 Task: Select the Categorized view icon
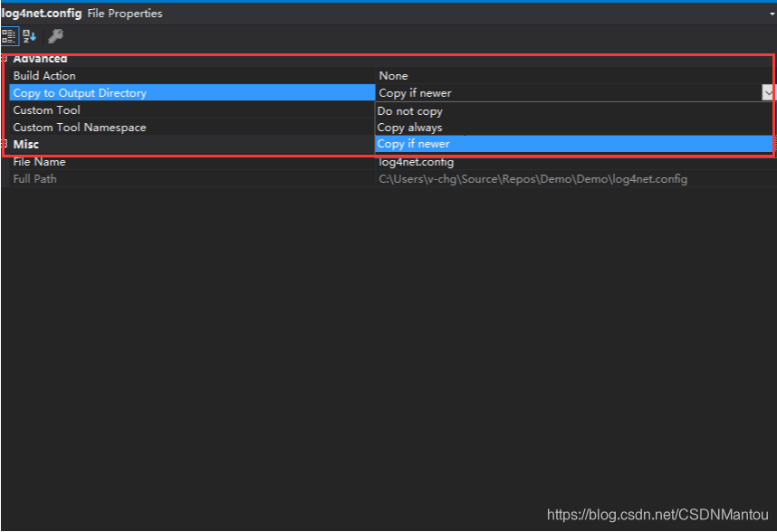(10, 36)
